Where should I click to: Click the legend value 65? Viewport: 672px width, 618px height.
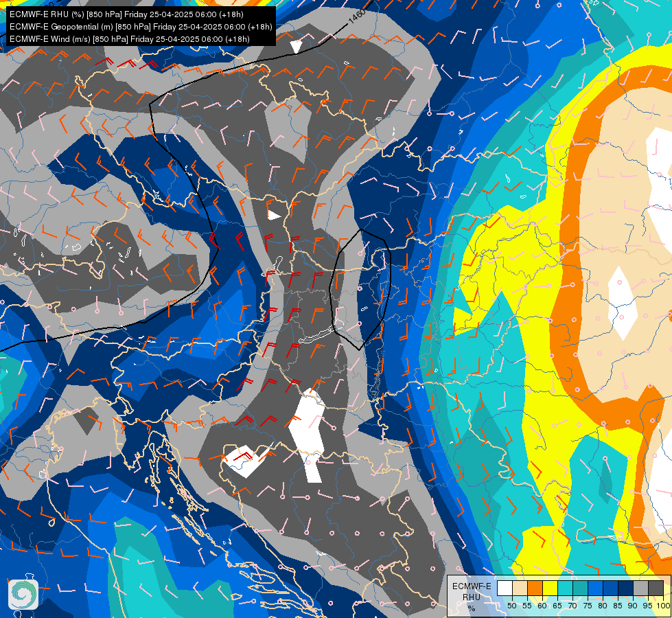coord(557,606)
